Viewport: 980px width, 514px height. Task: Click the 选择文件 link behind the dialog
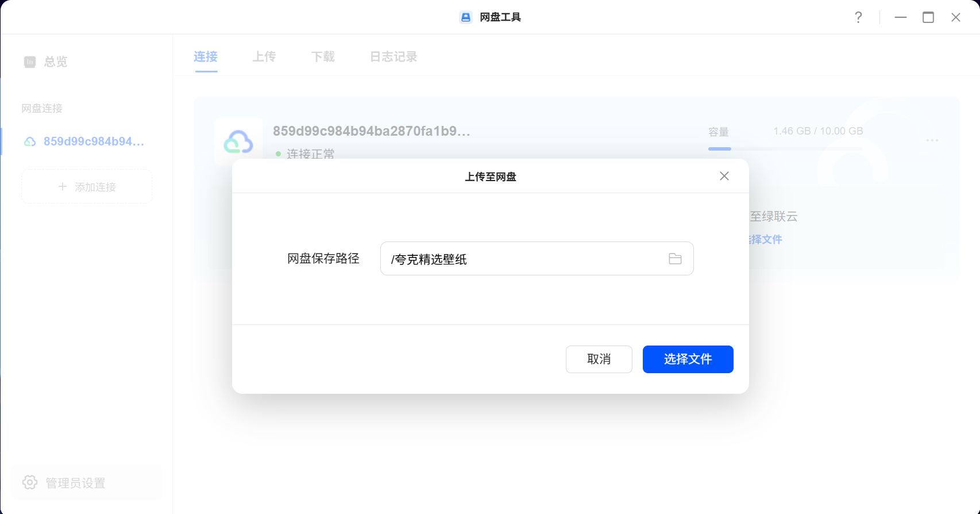(x=766, y=239)
